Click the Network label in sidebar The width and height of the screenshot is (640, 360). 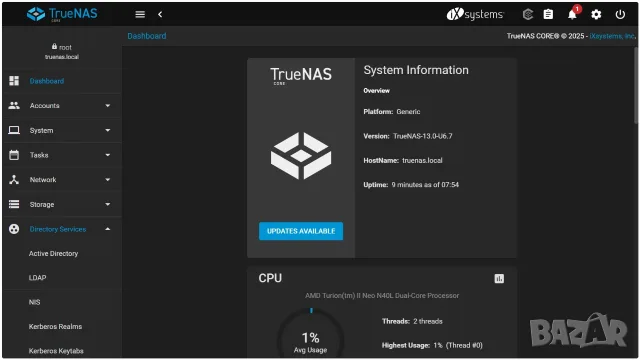43,180
